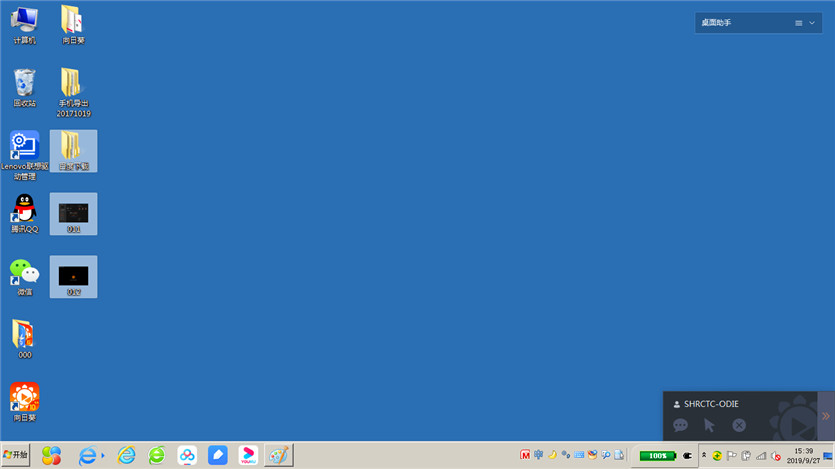Expand the 桌面助手 dropdown chevron

[812, 23]
